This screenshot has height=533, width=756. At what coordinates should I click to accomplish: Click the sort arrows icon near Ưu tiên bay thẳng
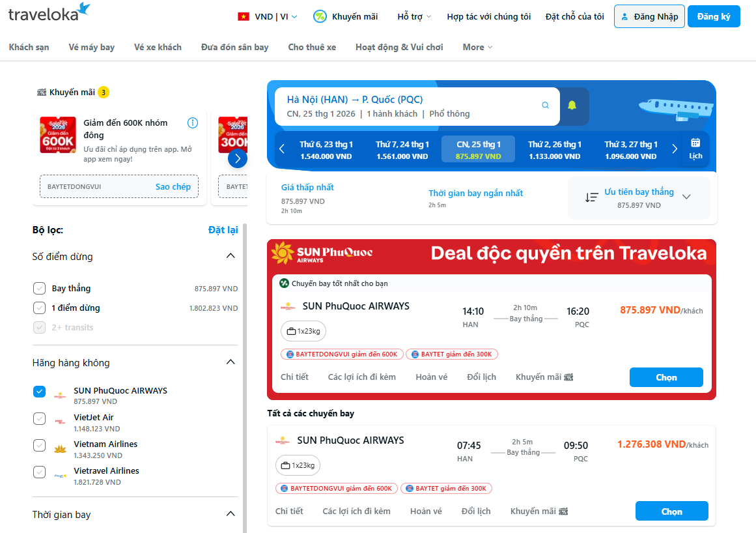(592, 196)
